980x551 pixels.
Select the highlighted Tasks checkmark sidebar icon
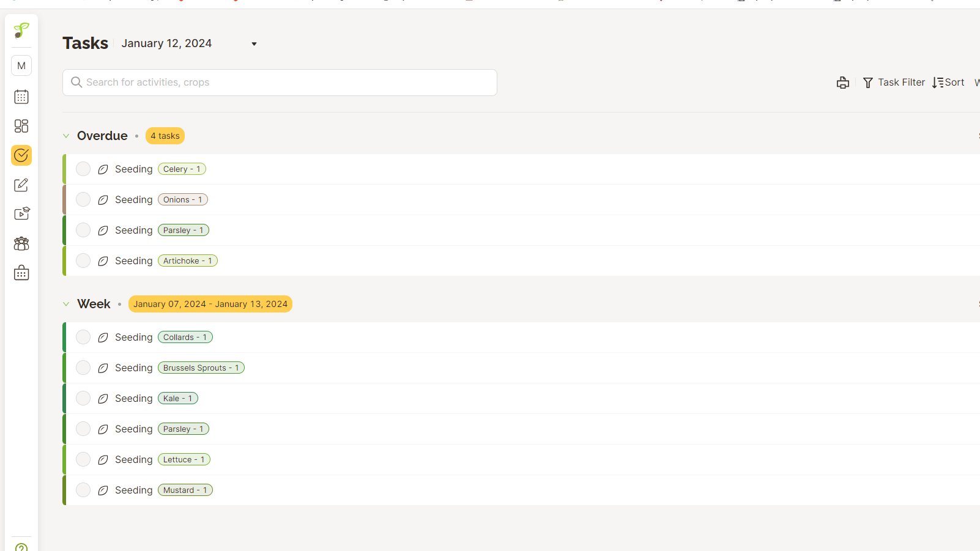point(21,155)
